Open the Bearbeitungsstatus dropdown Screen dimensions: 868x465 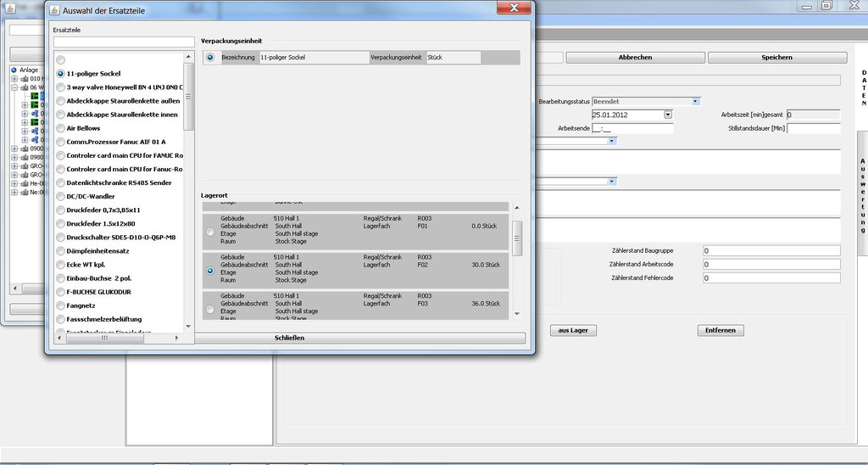[696, 101]
